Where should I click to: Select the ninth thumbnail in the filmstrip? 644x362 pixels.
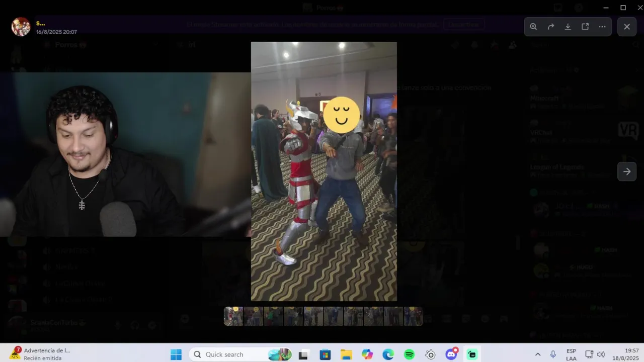pos(393,316)
